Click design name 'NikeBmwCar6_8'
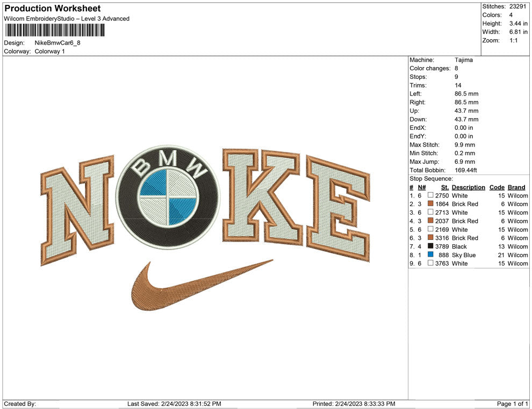Image resolution: width=532 pixels, height=409 pixels. tap(57, 43)
